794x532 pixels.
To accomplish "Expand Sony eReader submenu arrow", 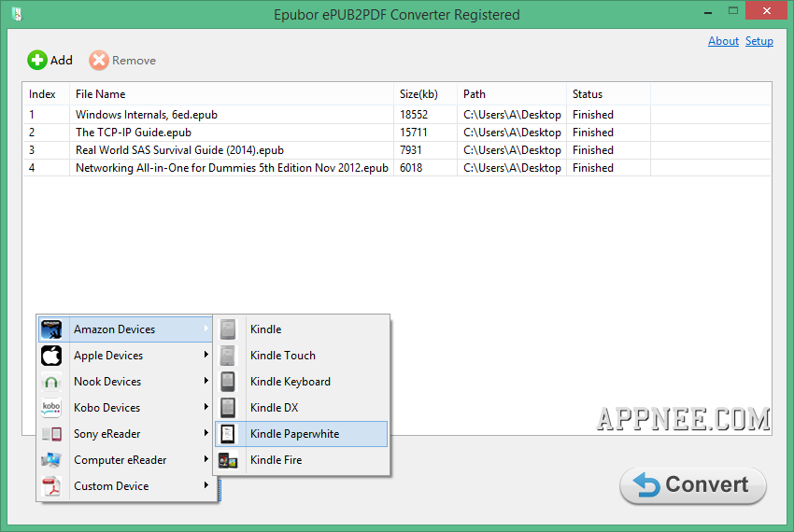I will (x=206, y=433).
